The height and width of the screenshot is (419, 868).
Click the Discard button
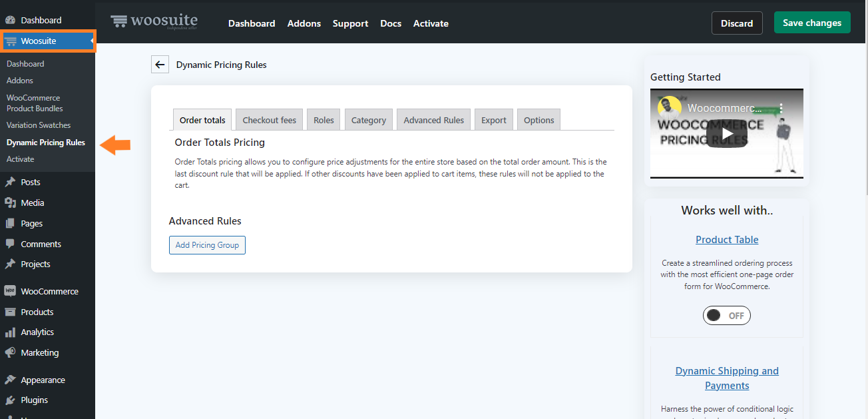coord(737,23)
